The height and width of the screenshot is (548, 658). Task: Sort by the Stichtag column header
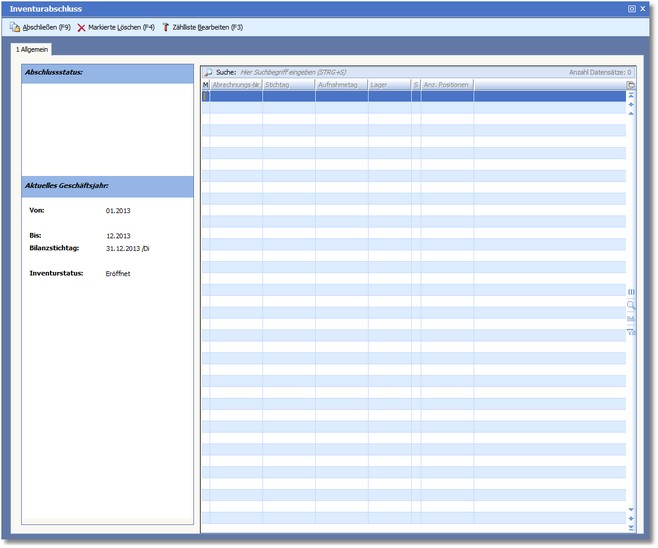pos(288,85)
